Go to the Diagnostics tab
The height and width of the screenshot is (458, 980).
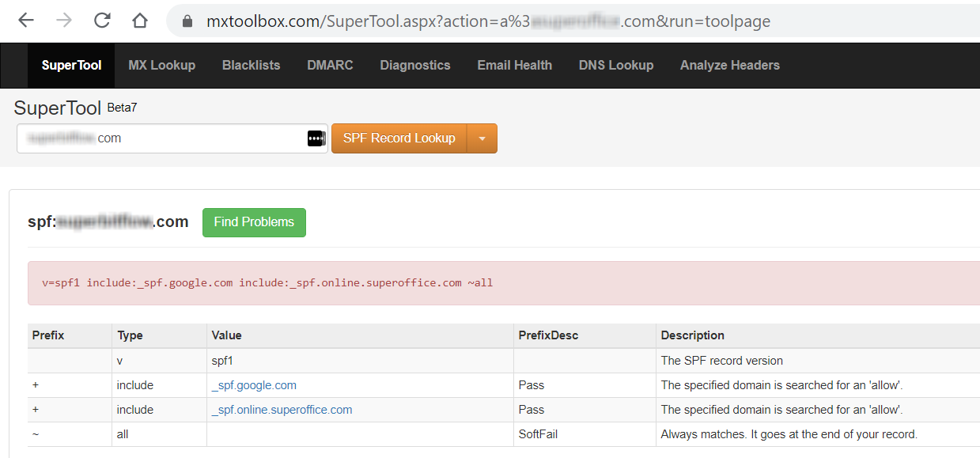415,66
